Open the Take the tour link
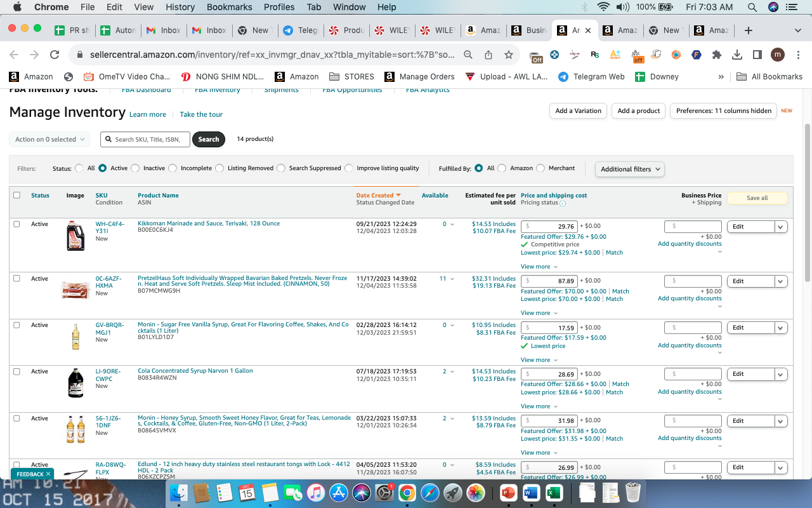Image resolution: width=812 pixels, height=508 pixels. tap(201, 114)
